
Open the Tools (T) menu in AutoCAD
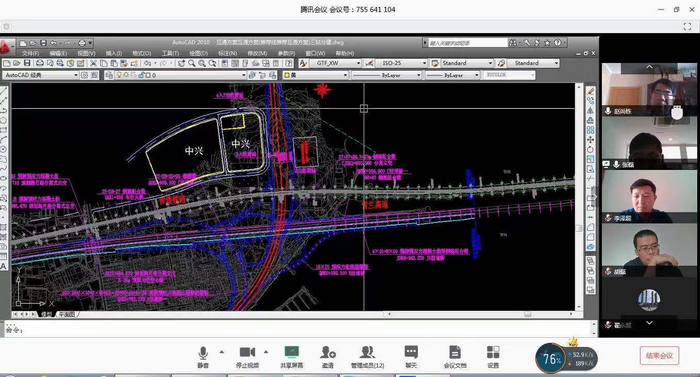point(170,53)
